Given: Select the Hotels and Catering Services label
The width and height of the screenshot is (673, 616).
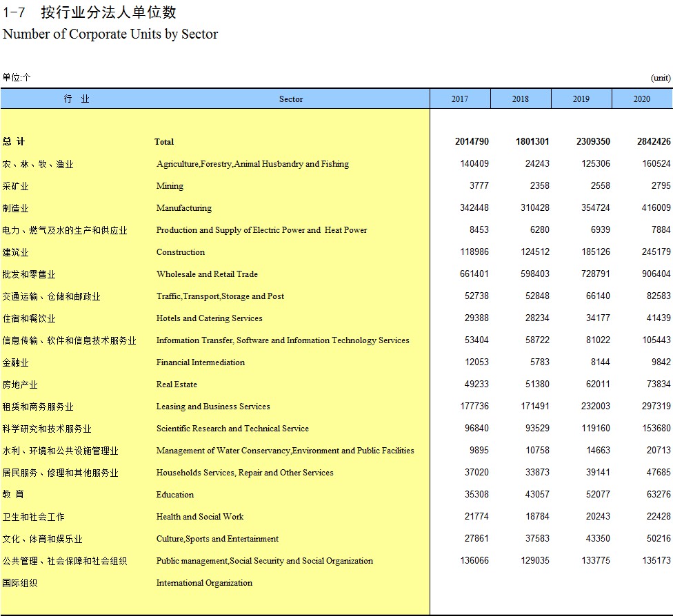Looking at the screenshot, I should pos(209,318).
